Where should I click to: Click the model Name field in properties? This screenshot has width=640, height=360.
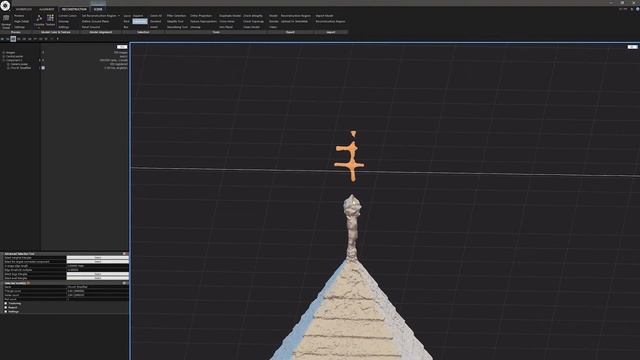[98, 287]
